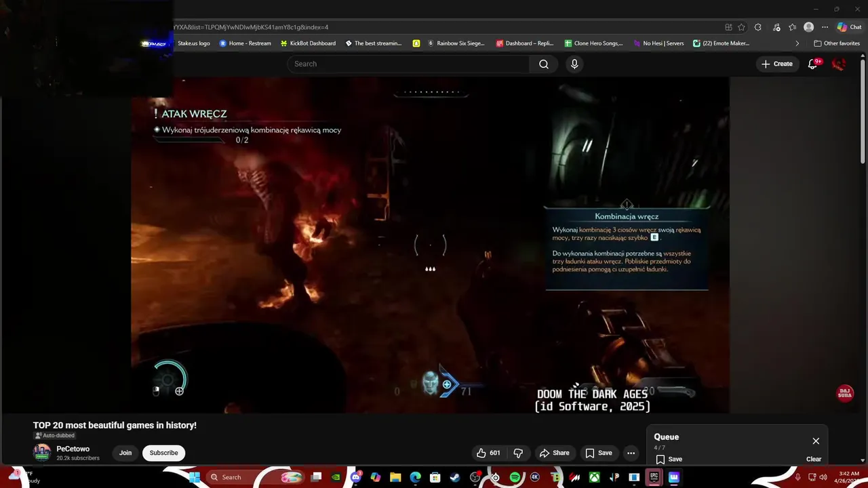The height and width of the screenshot is (488, 868).
Task: Open the (22) Emote Maker bookmark
Action: 721,43
